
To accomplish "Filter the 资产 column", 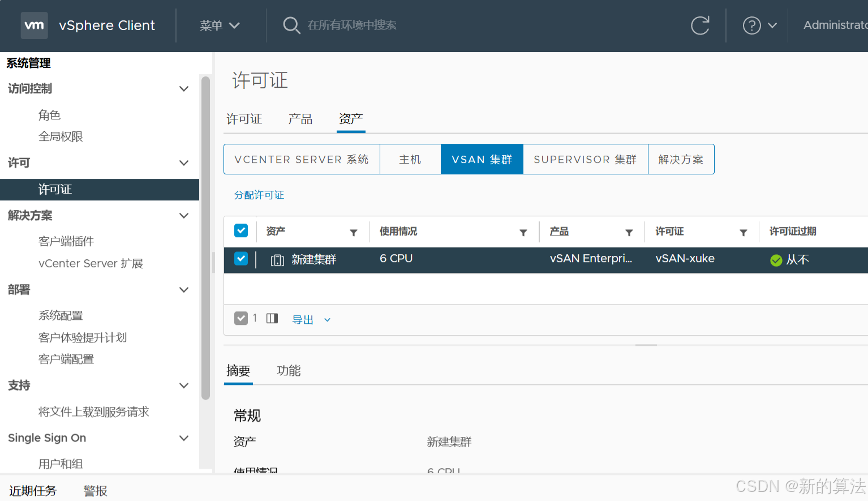I will [x=354, y=232].
